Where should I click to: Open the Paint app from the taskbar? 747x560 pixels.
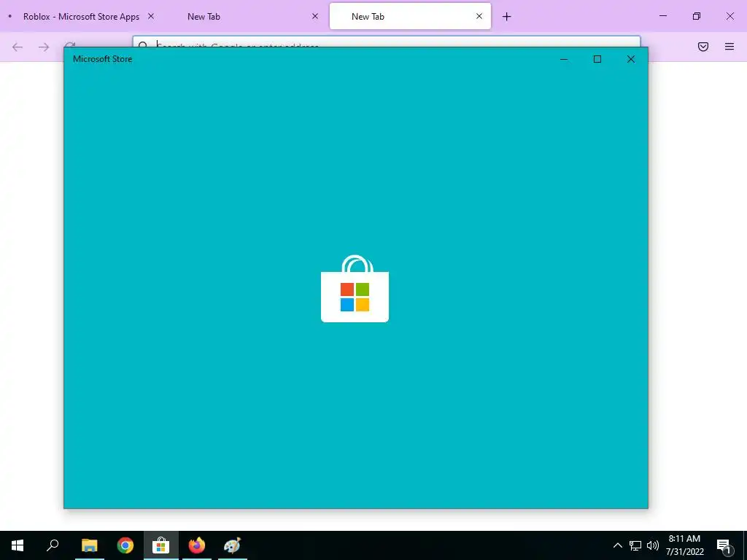233,545
